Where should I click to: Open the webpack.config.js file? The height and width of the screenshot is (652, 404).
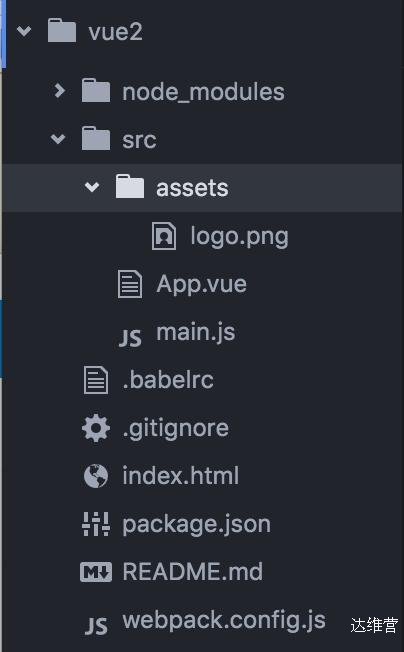pyautogui.click(x=224, y=621)
